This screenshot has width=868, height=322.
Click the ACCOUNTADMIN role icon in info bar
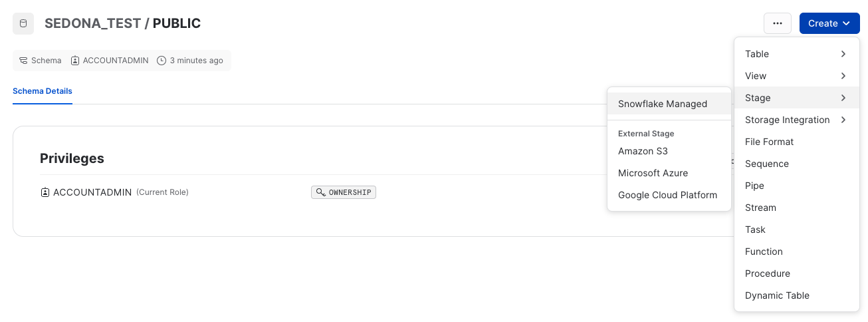[x=76, y=61]
